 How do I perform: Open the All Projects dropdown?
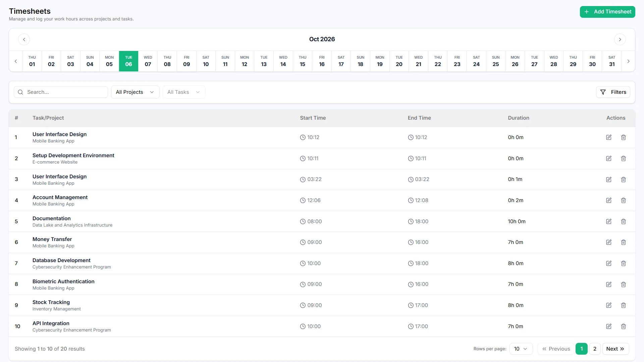(x=135, y=92)
